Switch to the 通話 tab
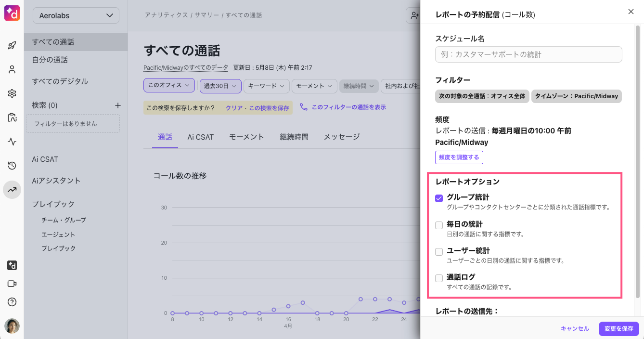 tap(165, 137)
